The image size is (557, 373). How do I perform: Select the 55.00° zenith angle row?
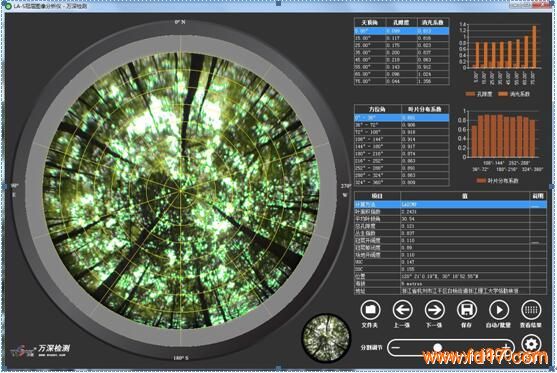pyautogui.click(x=401, y=67)
